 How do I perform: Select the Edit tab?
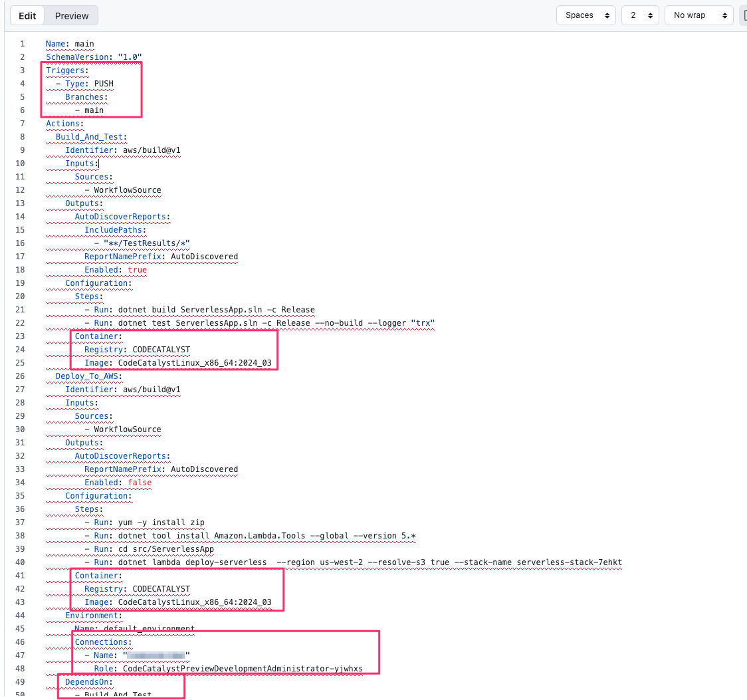pos(27,15)
